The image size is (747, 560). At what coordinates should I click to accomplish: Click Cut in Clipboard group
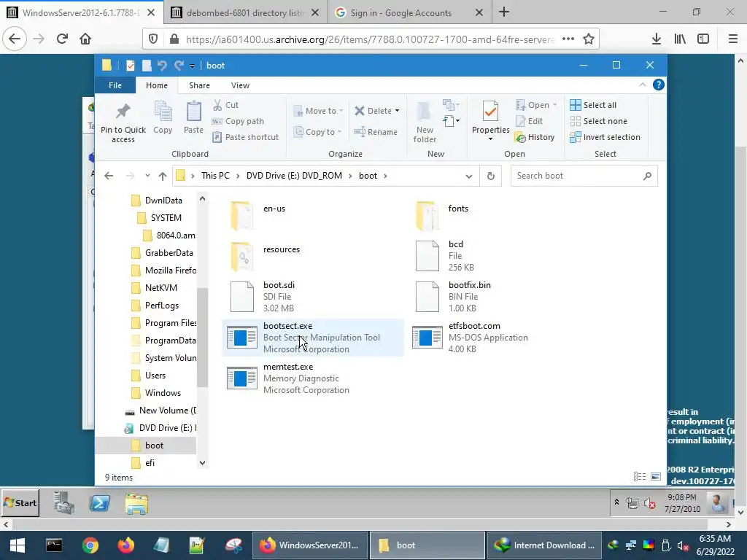[226, 105]
